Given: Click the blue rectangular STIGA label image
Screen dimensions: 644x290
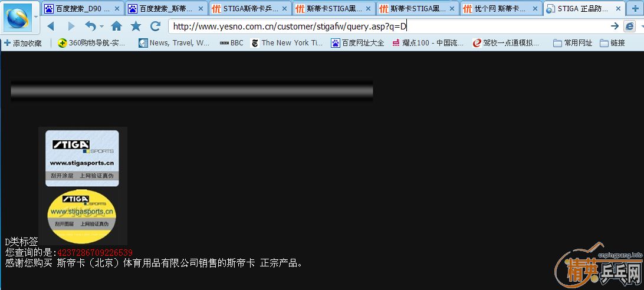Looking at the screenshot, I should [x=82, y=159].
